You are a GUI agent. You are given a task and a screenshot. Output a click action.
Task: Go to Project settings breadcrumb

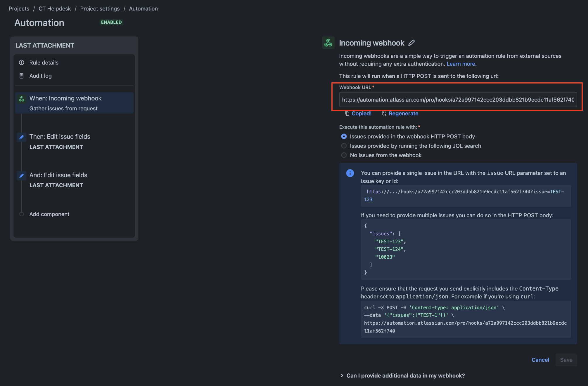click(100, 9)
